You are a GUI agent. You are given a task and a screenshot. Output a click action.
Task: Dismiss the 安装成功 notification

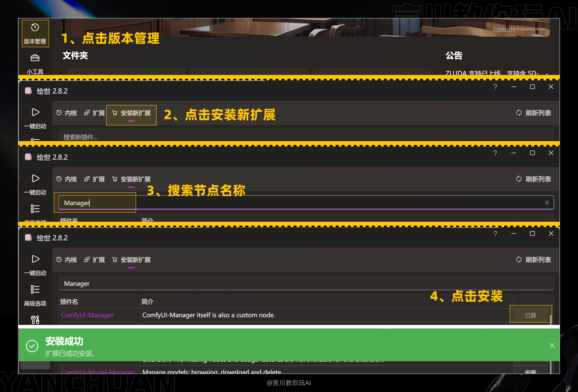tap(552, 346)
